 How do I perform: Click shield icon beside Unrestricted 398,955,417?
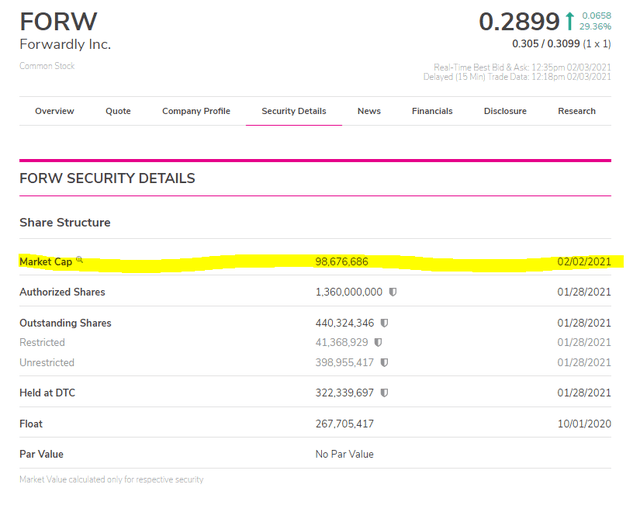(x=384, y=362)
